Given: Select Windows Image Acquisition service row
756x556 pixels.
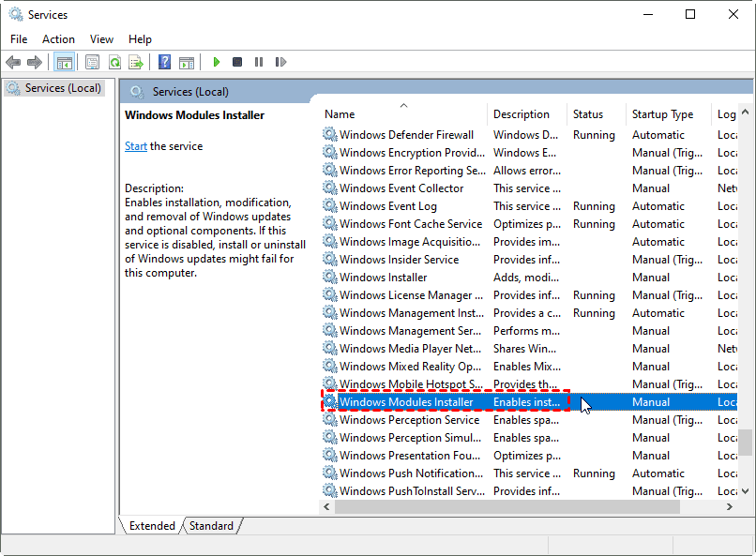Looking at the screenshot, I should (529, 241).
